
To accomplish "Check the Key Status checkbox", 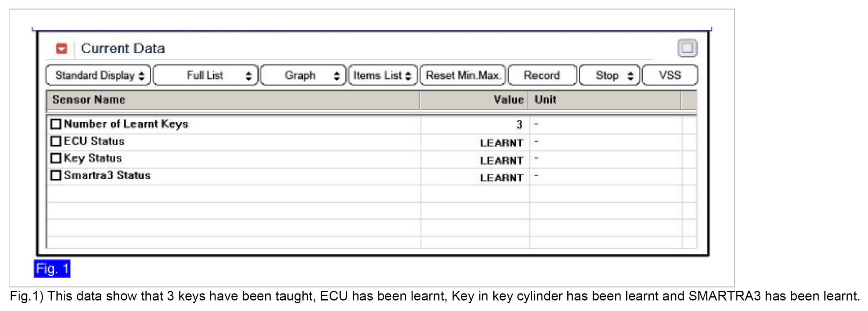I will 56,158.
